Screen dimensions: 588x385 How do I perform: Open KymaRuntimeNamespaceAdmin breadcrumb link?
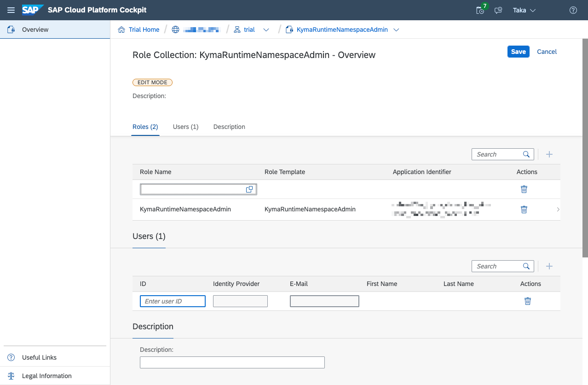pos(342,29)
